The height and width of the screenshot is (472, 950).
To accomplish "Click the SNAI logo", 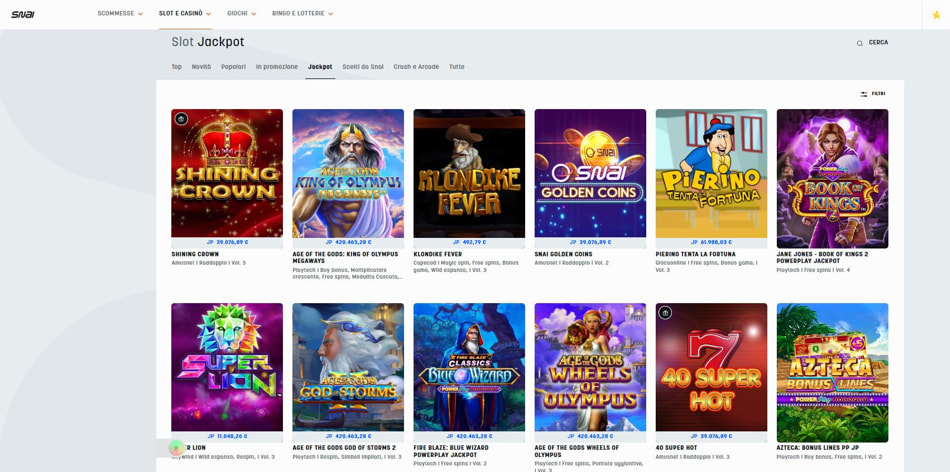I will click(22, 15).
